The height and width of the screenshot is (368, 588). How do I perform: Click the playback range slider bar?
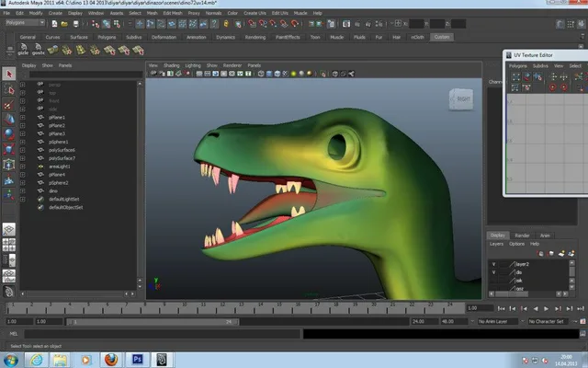(153, 322)
